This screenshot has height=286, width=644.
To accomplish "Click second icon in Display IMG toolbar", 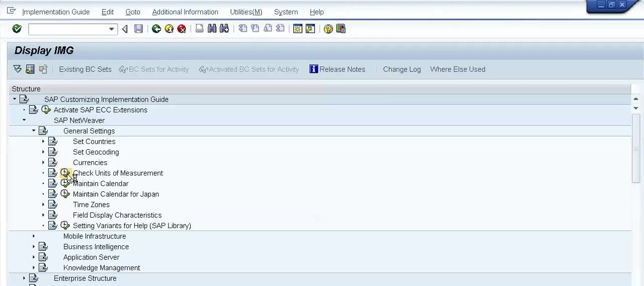I will [30, 69].
